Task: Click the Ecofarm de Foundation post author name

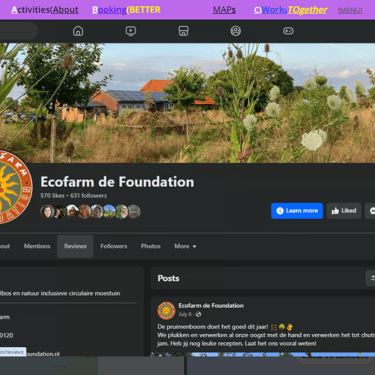Action: coord(211,305)
